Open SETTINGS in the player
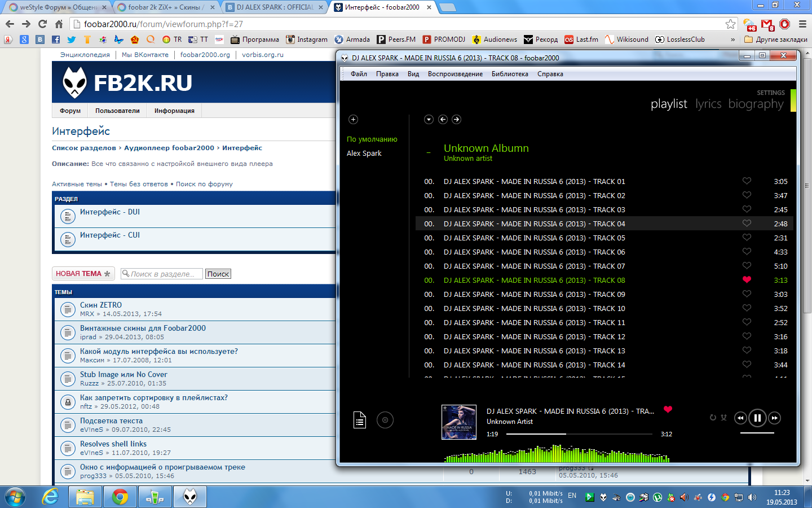The image size is (812, 508). tap(771, 93)
